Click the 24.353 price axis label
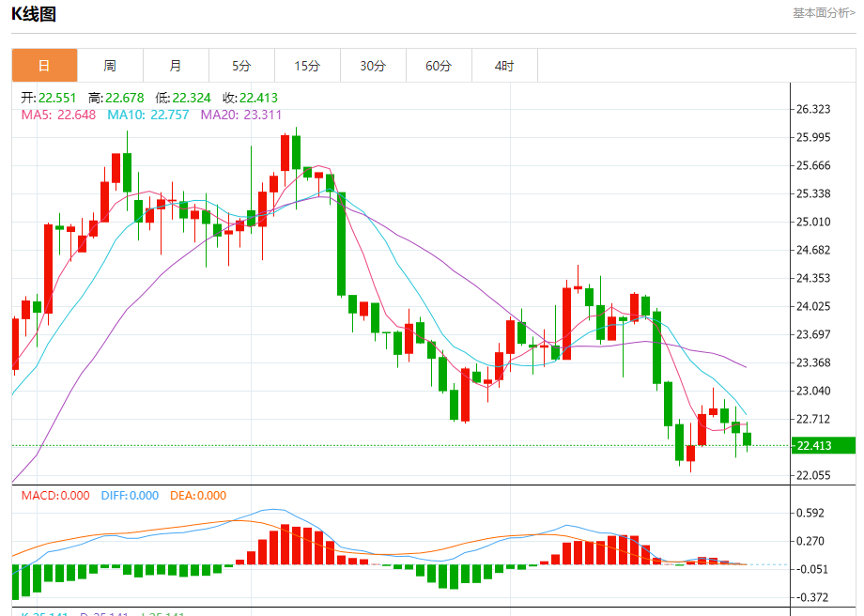Image resolution: width=864 pixels, height=616 pixels. pos(813,278)
